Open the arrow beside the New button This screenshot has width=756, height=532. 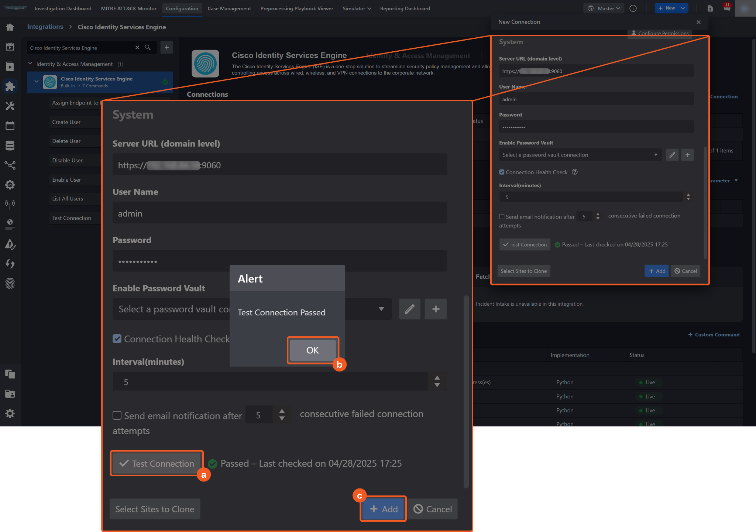click(683, 8)
